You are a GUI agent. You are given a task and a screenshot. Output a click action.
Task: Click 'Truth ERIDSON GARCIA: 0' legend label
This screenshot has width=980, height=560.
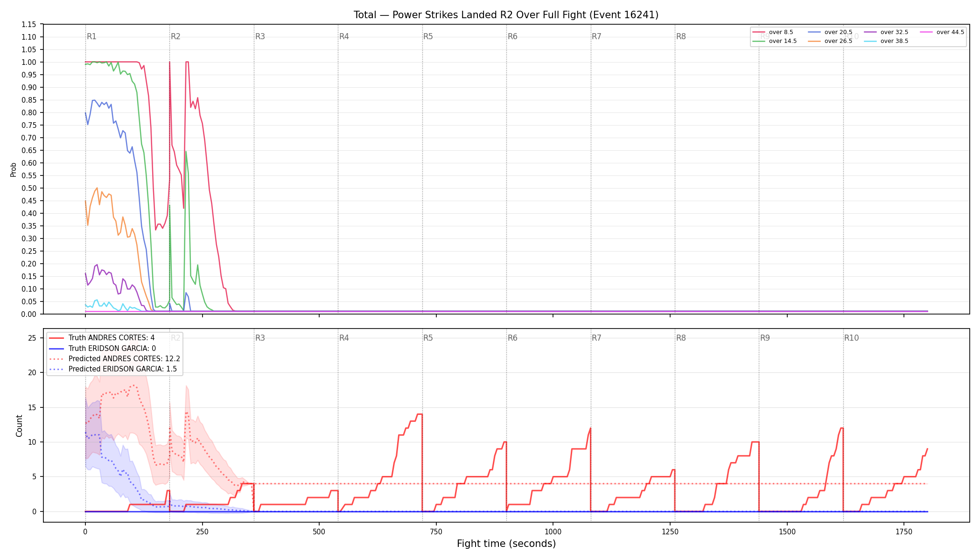(x=112, y=349)
